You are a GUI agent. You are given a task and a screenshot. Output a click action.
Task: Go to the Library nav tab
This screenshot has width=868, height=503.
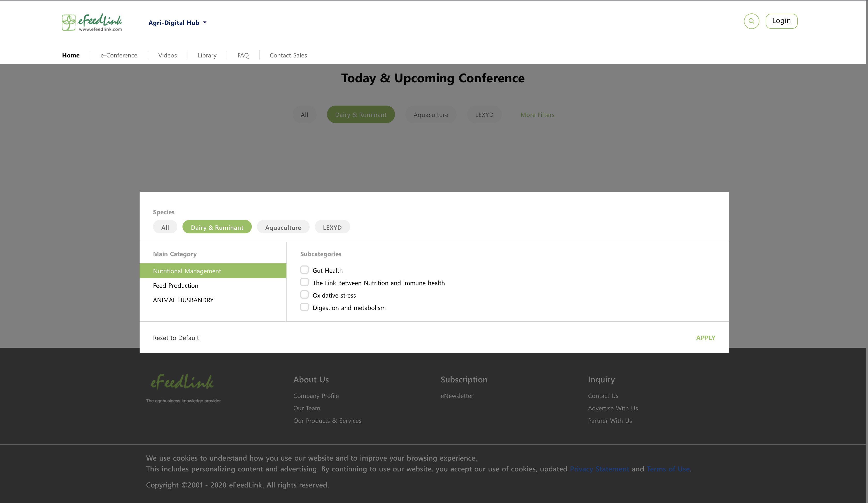click(x=207, y=55)
